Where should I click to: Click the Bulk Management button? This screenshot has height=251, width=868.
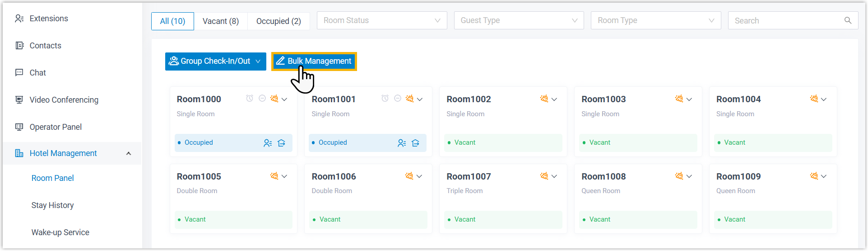314,61
